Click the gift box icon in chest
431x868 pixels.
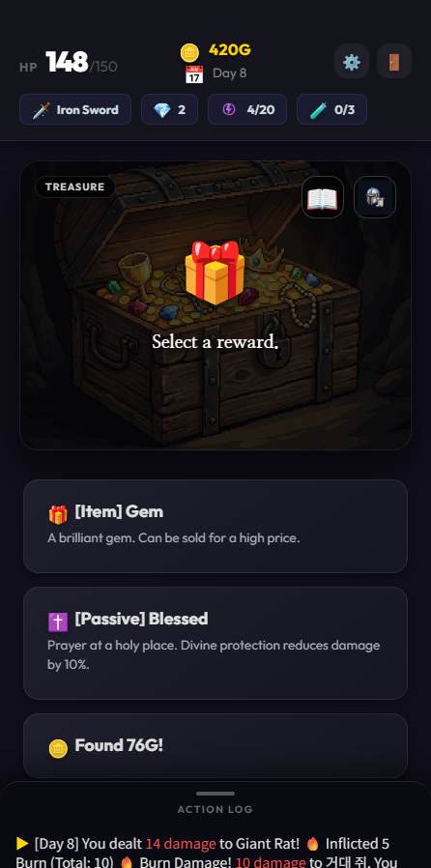(x=215, y=272)
